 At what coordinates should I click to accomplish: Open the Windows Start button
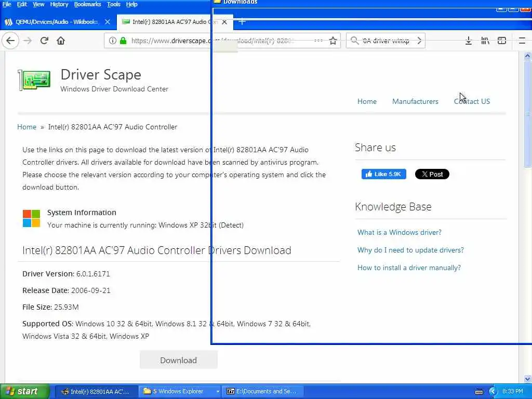[x=24, y=391]
